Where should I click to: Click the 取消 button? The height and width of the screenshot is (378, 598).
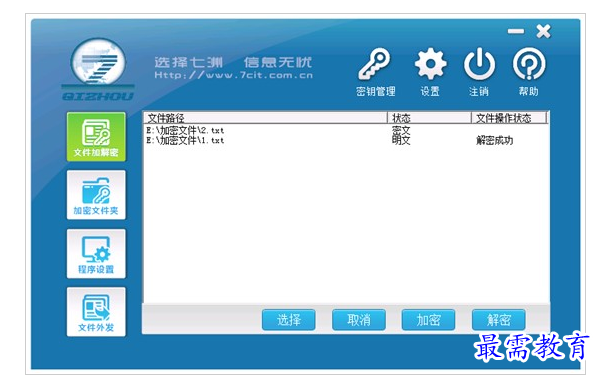358,320
